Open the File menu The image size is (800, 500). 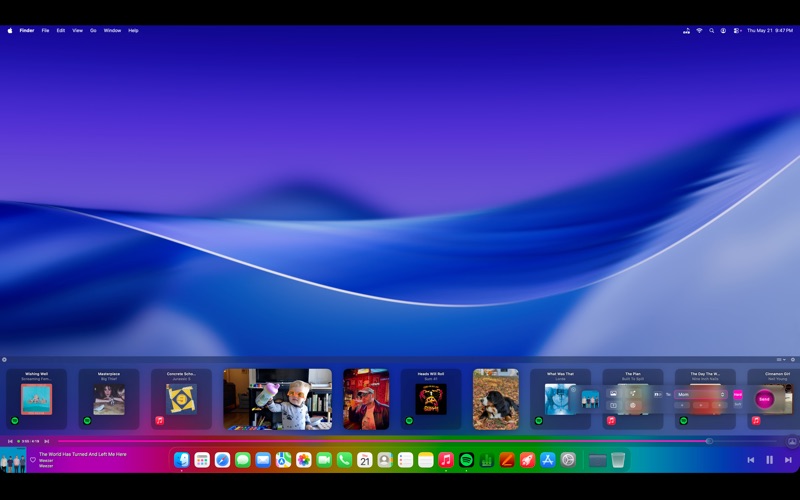point(45,31)
